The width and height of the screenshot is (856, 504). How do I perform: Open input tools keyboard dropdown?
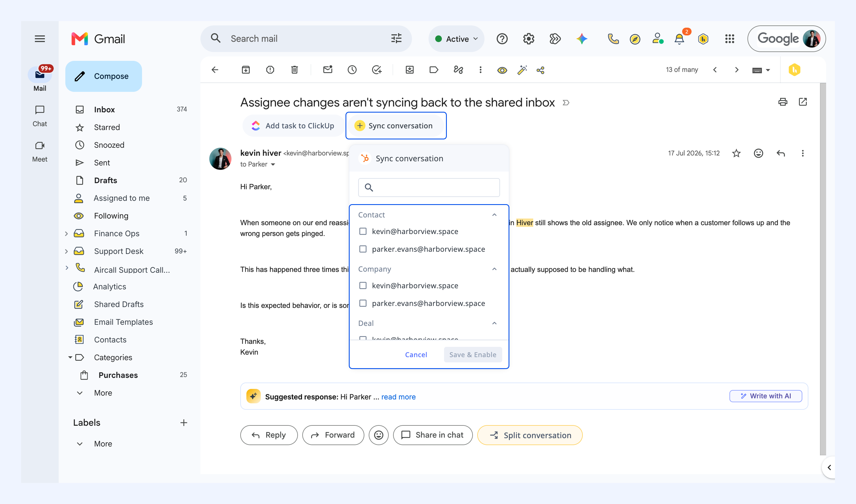tap(761, 70)
